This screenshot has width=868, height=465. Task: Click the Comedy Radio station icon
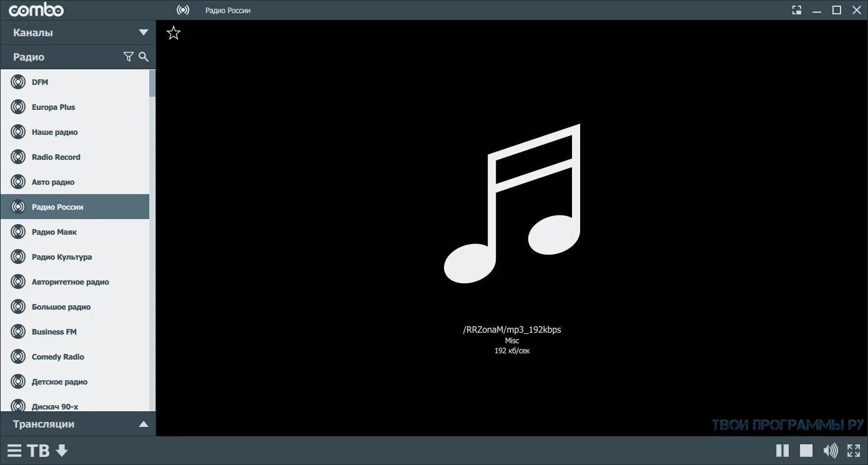[18, 356]
